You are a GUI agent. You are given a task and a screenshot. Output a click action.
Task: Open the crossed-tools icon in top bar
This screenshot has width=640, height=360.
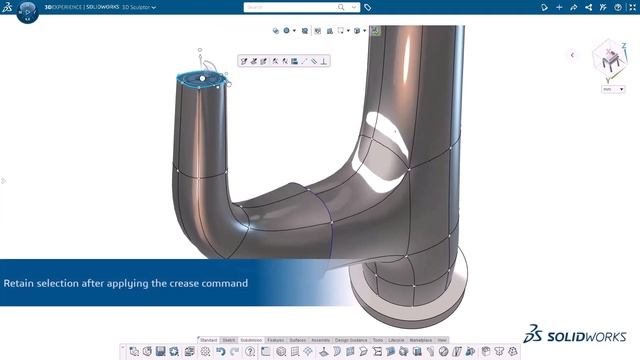pyautogui.click(x=603, y=7)
